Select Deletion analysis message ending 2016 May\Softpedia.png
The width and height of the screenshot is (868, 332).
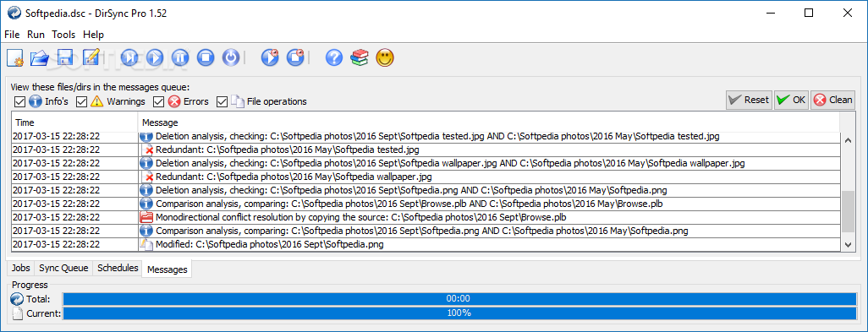[x=489, y=190]
